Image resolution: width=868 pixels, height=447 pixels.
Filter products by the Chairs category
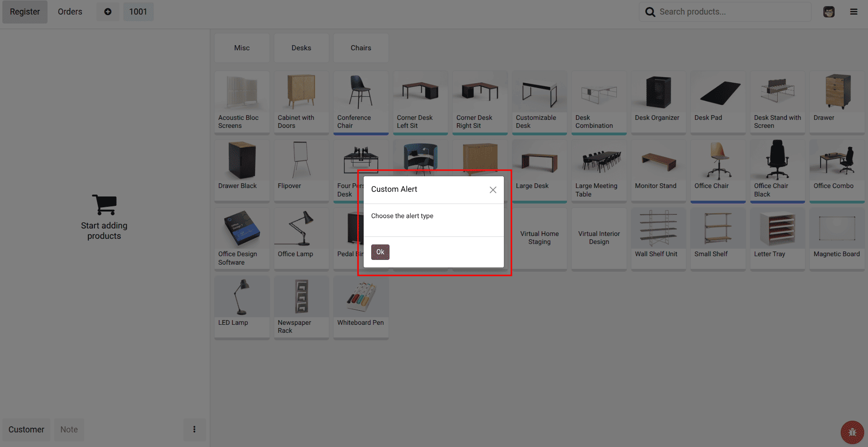coord(360,47)
